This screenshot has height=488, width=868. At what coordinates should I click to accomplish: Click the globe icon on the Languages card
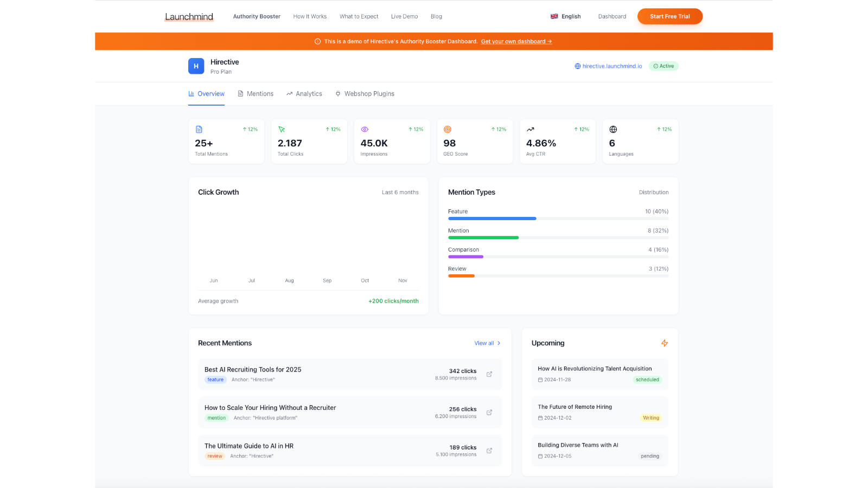coord(613,129)
